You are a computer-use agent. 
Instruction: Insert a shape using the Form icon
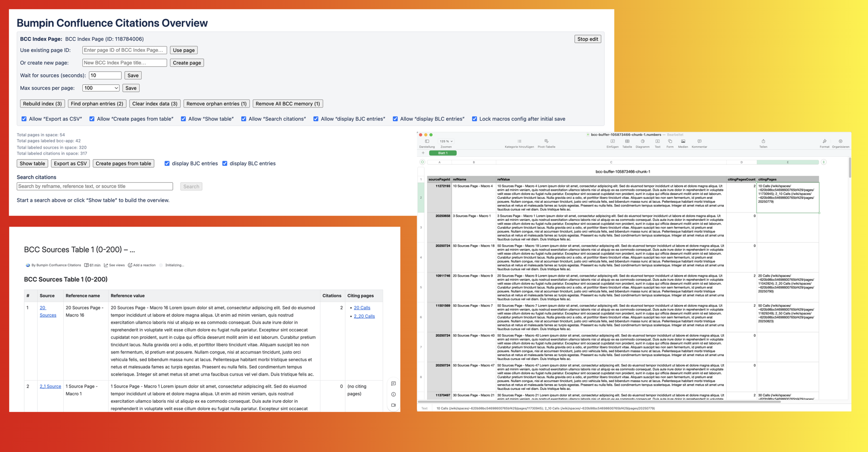point(670,141)
